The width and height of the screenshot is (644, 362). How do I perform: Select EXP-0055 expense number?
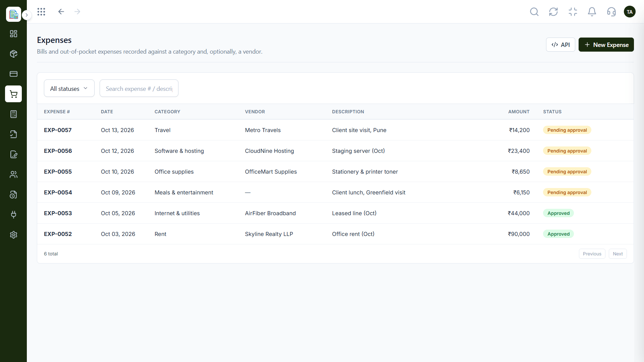click(x=58, y=172)
